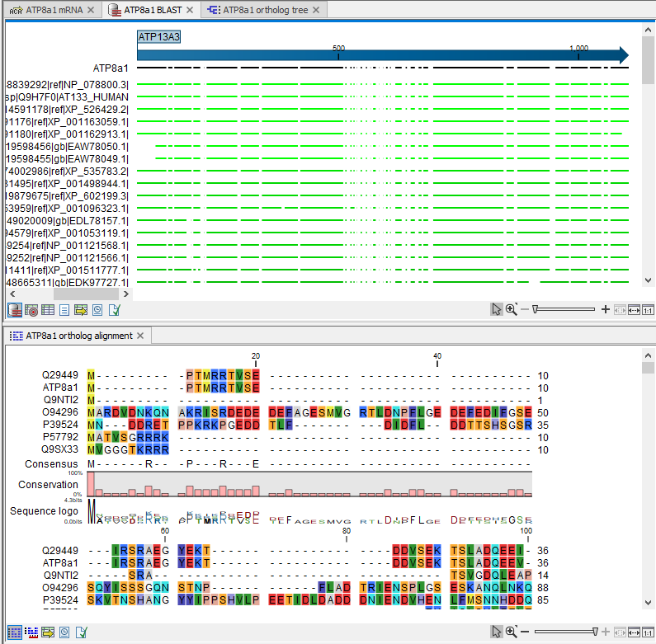Select the alignment view icon in the lower toolbar
This screenshot has width=656, height=644.
15,632
